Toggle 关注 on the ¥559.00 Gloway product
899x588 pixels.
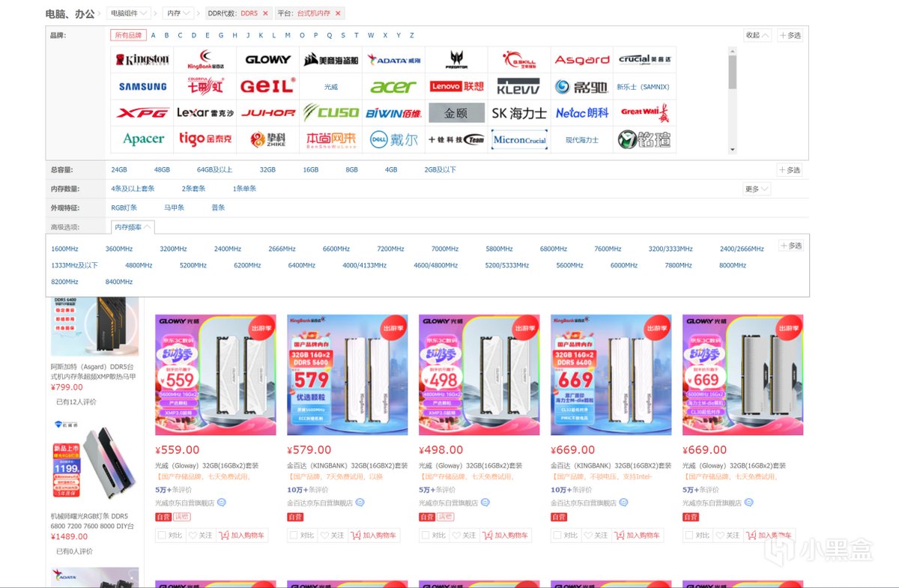click(x=200, y=535)
